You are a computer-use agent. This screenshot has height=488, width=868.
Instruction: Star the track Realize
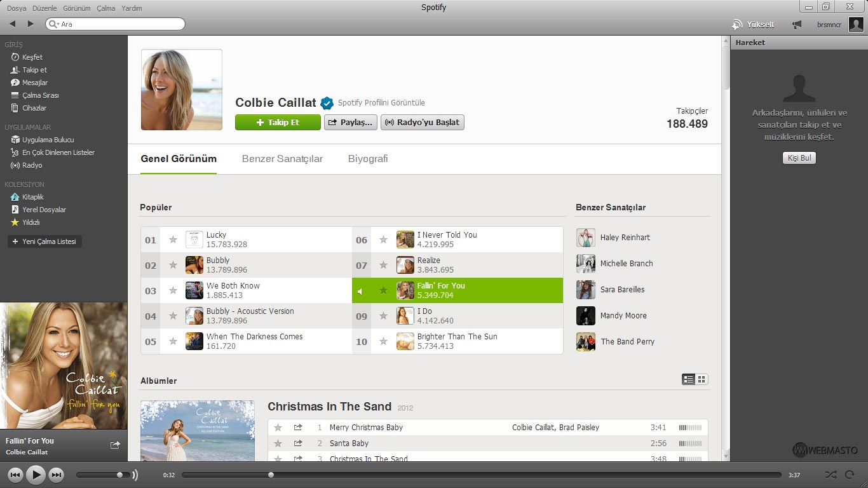pyautogui.click(x=383, y=265)
